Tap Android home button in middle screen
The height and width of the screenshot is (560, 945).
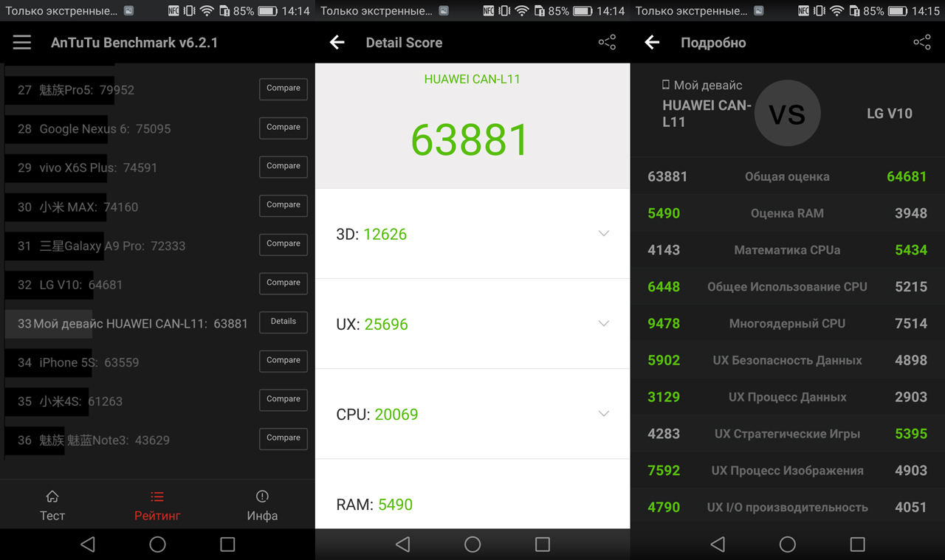[472, 545]
